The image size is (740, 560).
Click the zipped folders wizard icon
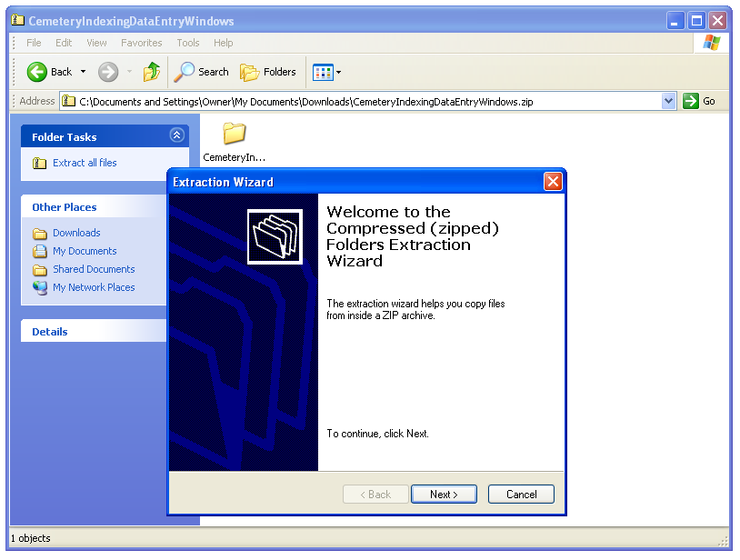point(275,236)
